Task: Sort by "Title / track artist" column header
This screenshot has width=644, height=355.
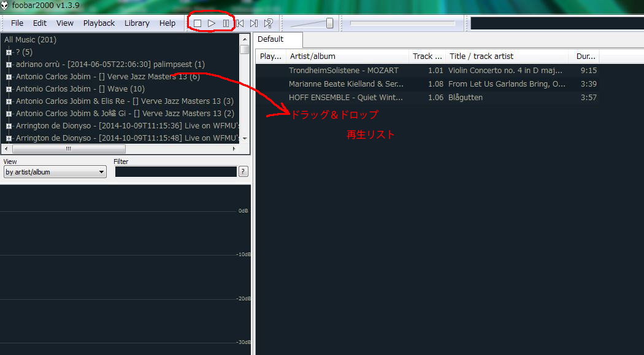Action: 507,57
